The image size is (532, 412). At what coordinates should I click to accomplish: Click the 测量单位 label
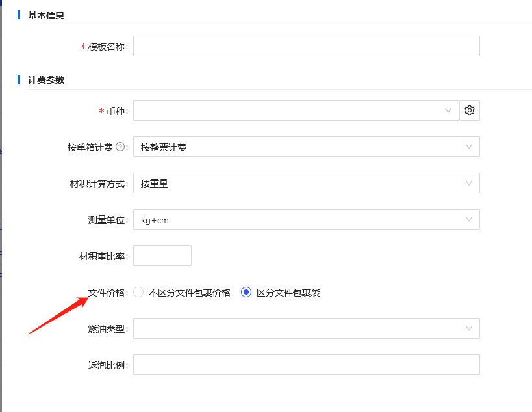(108, 220)
